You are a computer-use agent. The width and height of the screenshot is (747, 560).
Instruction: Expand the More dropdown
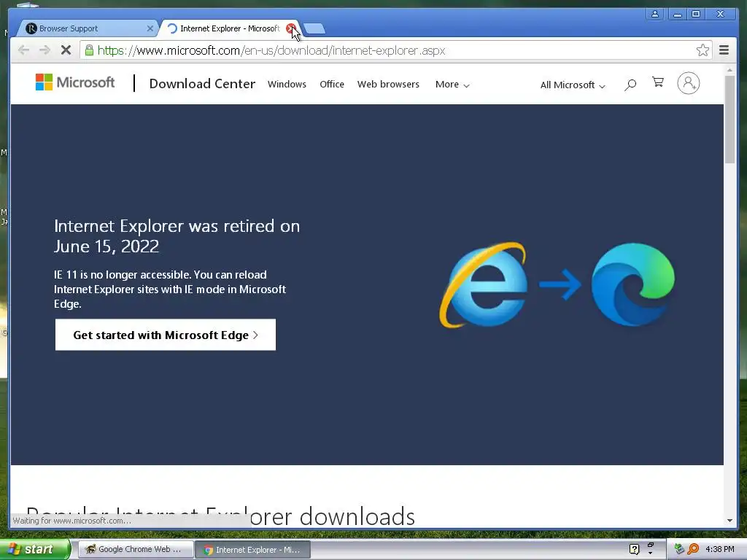[452, 85]
